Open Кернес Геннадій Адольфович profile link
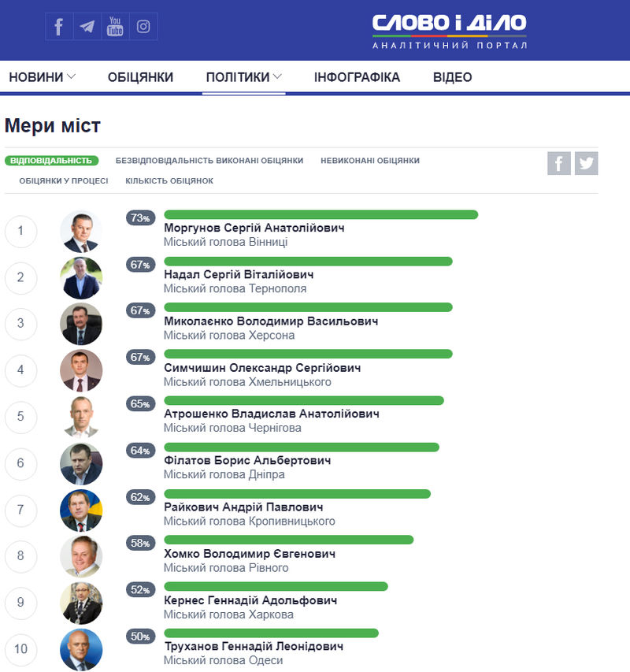 click(x=250, y=600)
